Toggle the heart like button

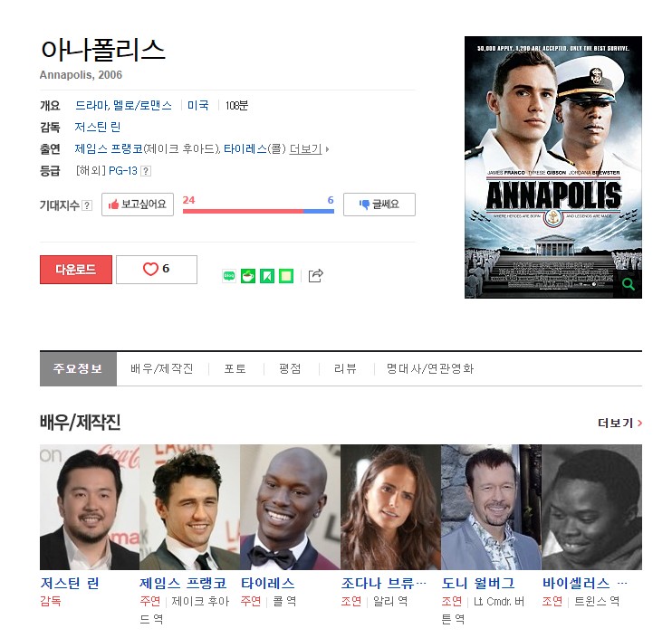(157, 270)
